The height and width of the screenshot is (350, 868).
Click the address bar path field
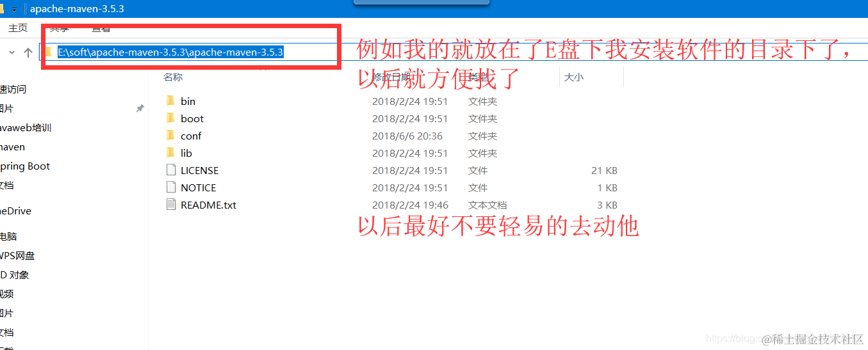click(192, 52)
